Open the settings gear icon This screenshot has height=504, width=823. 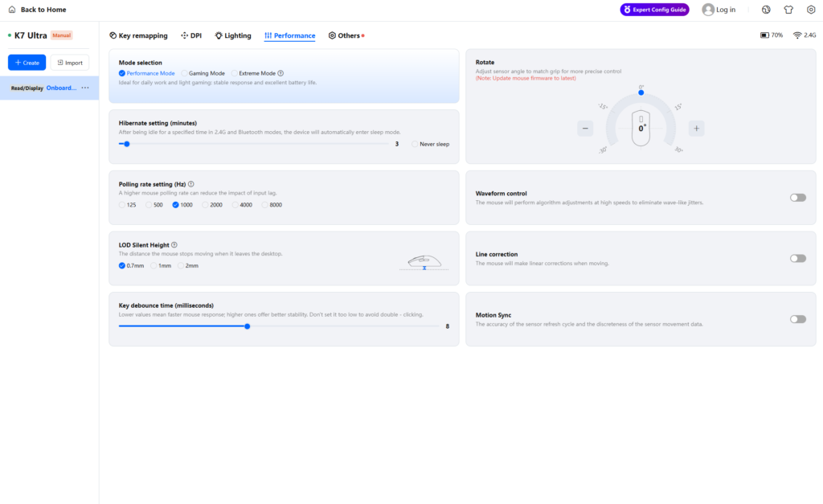pyautogui.click(x=811, y=10)
